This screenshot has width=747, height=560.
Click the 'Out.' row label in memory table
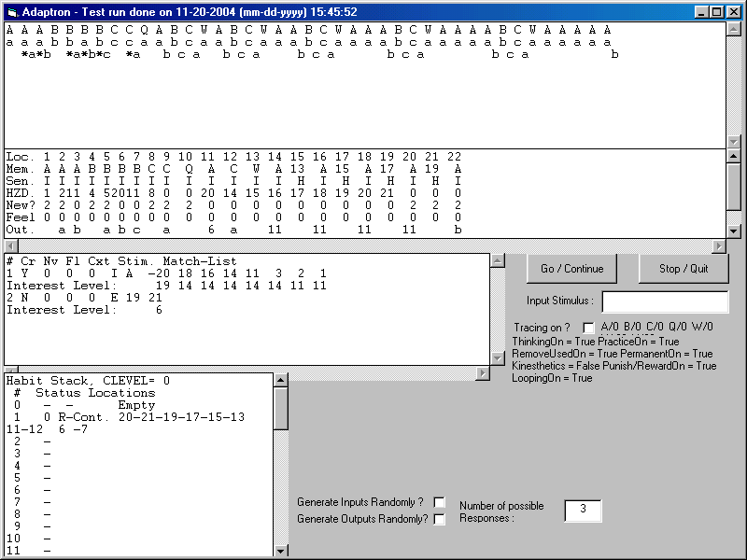tap(21, 230)
